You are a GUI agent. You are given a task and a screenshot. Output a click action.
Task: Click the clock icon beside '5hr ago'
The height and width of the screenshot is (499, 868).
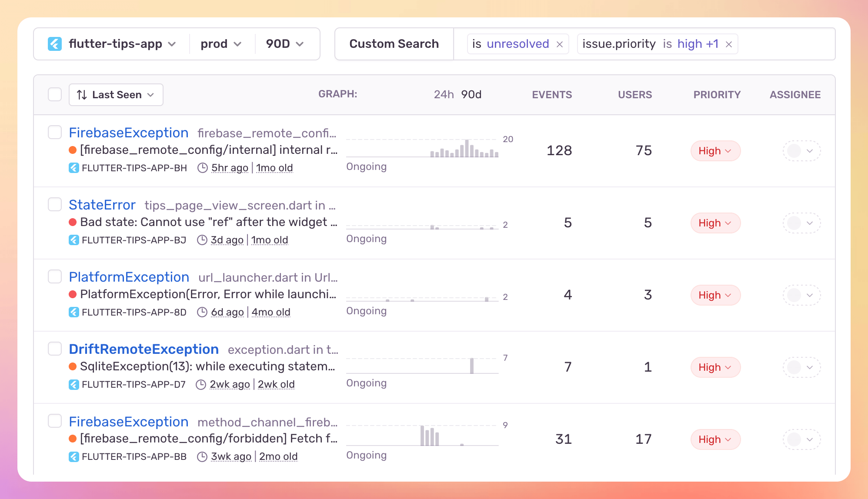pos(202,168)
